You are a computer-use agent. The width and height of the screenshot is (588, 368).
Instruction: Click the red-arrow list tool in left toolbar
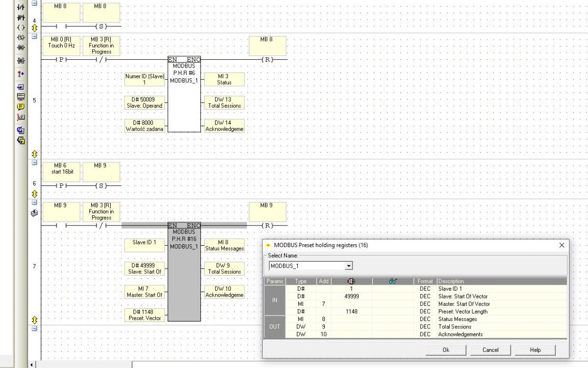(21, 117)
